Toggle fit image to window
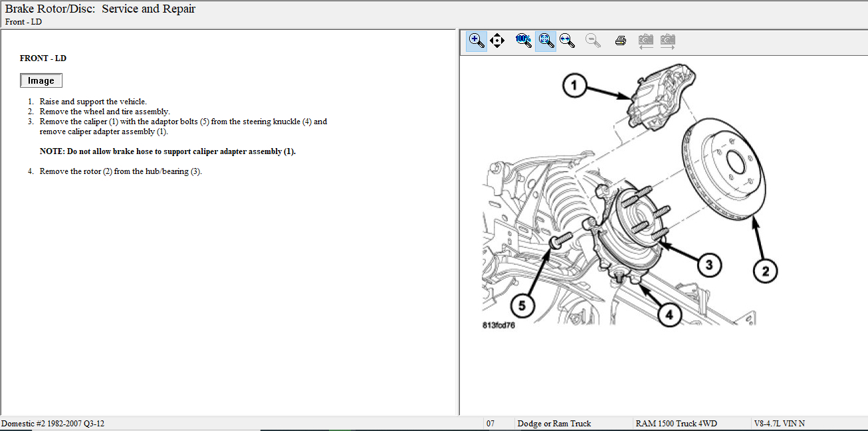The image size is (868, 431). point(546,41)
